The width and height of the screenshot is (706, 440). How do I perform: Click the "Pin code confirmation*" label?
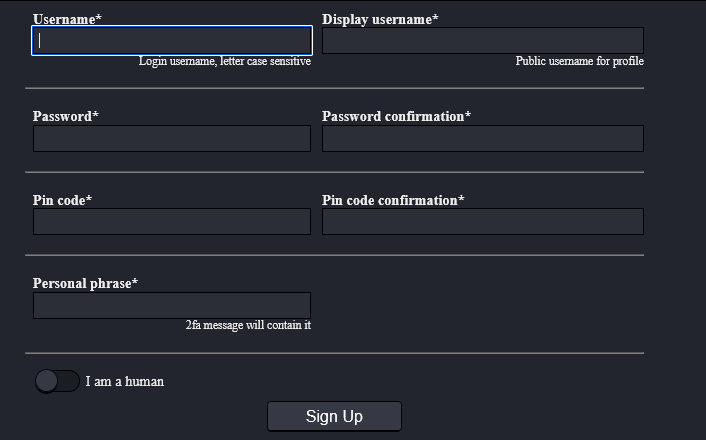point(393,200)
